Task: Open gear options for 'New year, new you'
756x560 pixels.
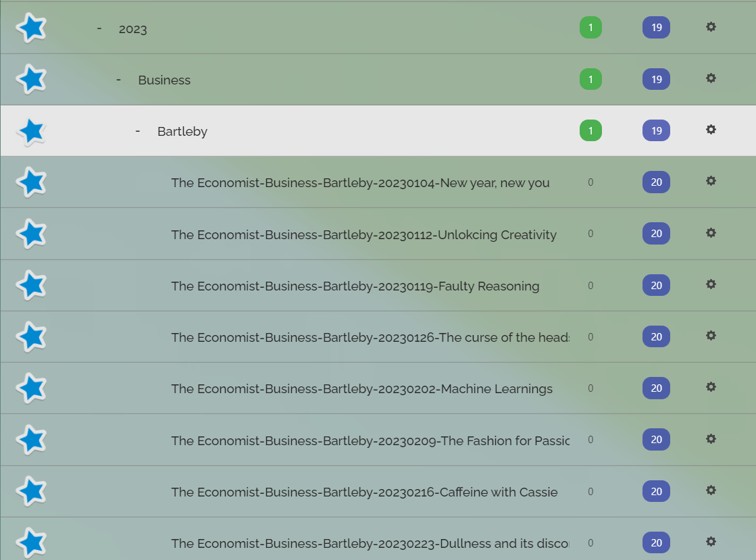Action: click(711, 181)
